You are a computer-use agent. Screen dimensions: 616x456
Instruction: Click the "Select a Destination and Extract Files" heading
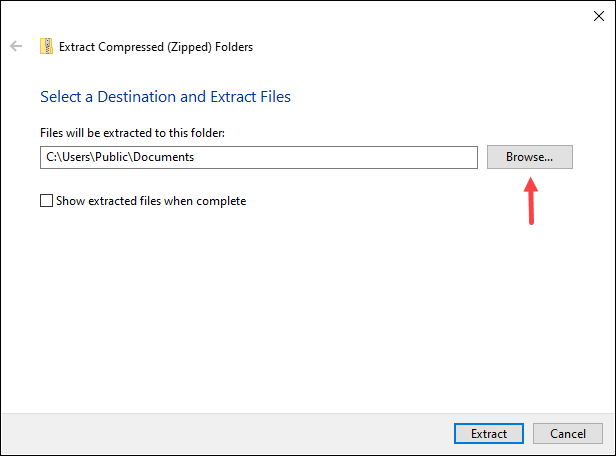[x=165, y=97]
